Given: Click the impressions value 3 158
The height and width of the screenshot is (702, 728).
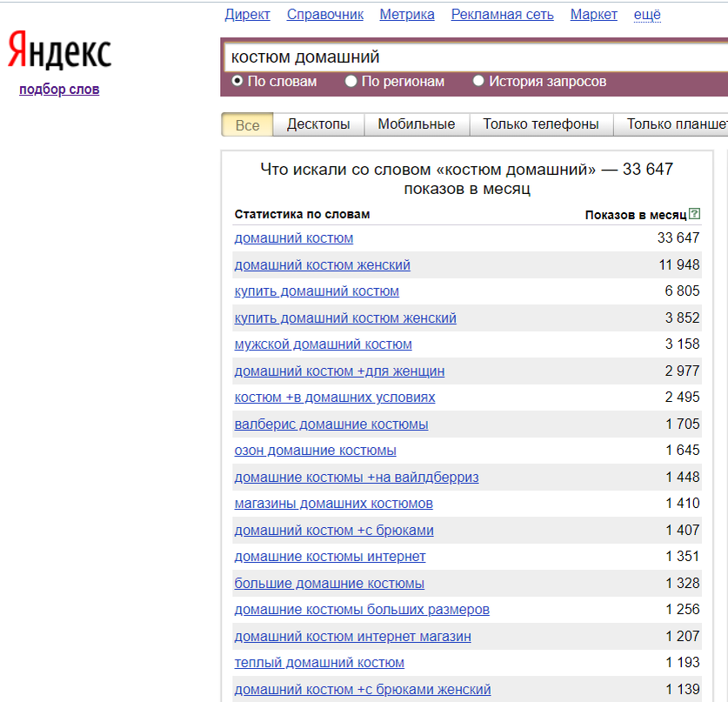Looking at the screenshot, I should pos(682,344).
